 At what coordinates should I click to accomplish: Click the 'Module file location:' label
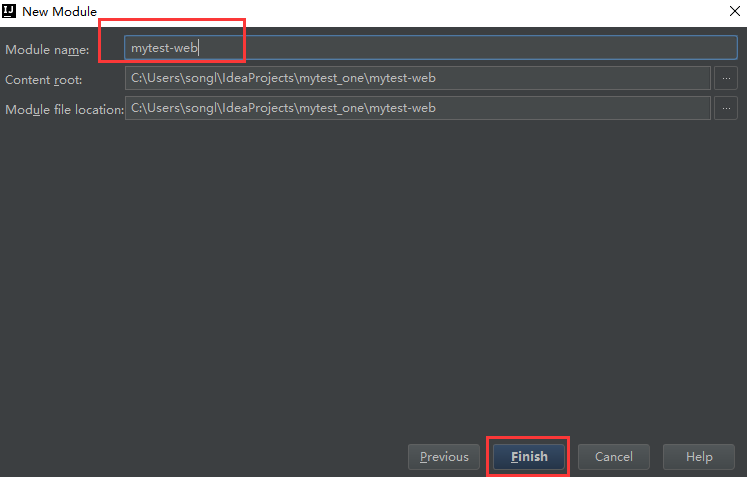click(64, 110)
